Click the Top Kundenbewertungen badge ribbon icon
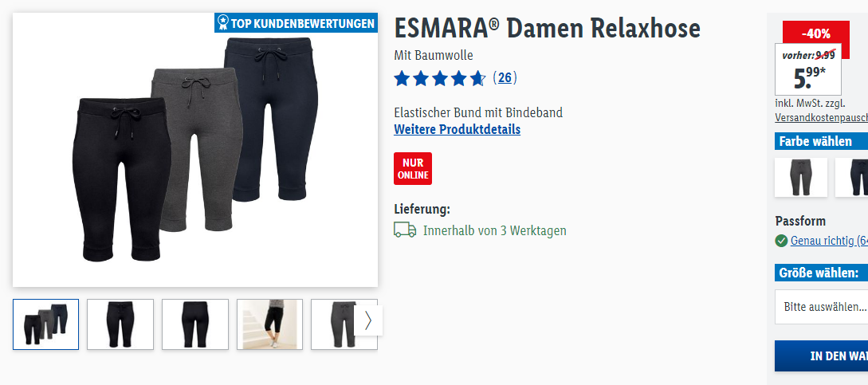868x385 pixels. point(222,22)
